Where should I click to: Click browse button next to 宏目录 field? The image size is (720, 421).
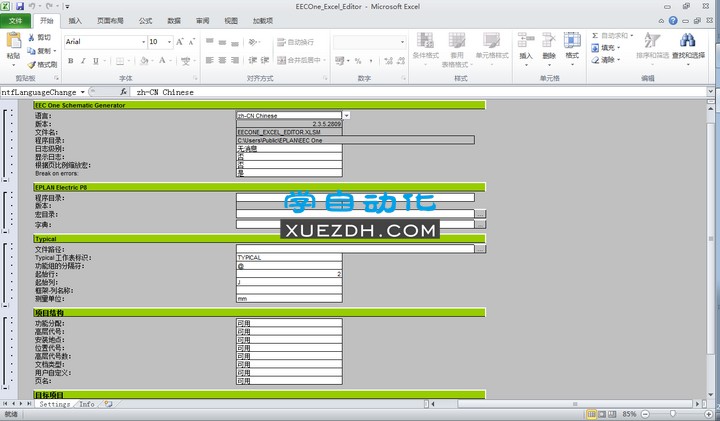point(480,214)
